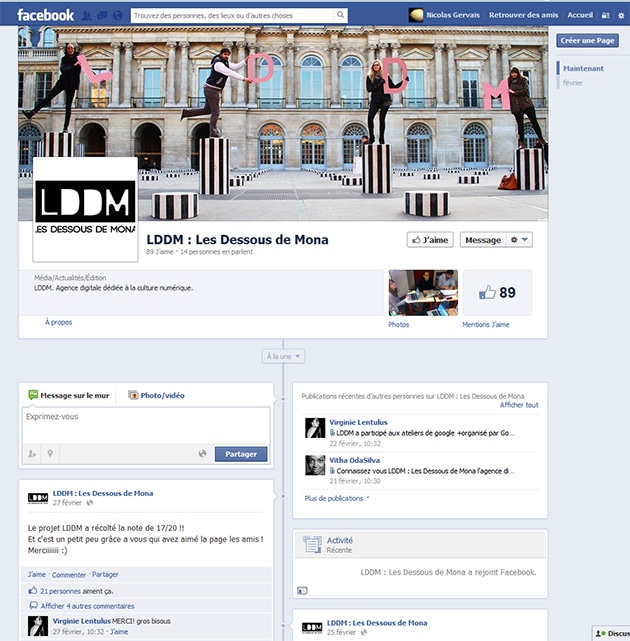Screen dimensions: 630x641
Task: Open Virginie Lentulus avatar in recent posts
Action: coord(315,428)
